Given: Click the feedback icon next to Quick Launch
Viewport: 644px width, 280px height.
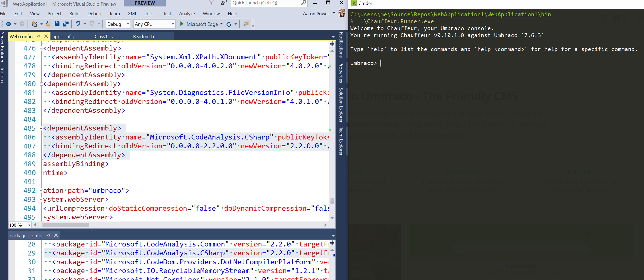Looking at the screenshot, I should pyautogui.click(x=223, y=3).
